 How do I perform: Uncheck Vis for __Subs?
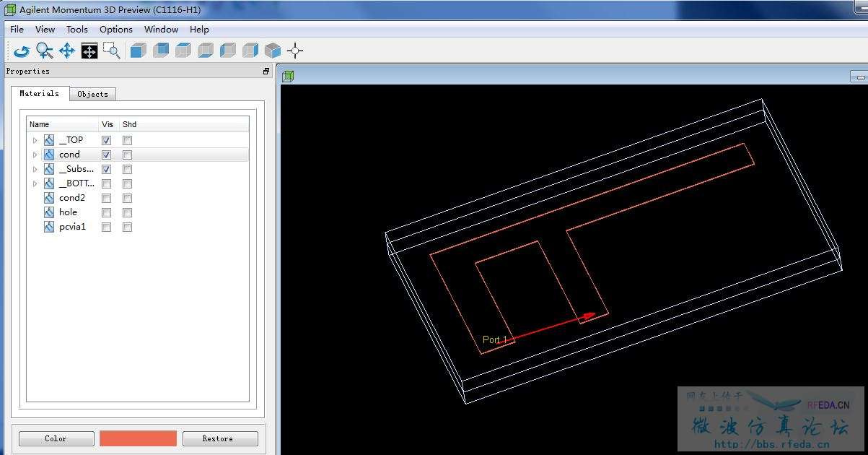pyautogui.click(x=106, y=169)
